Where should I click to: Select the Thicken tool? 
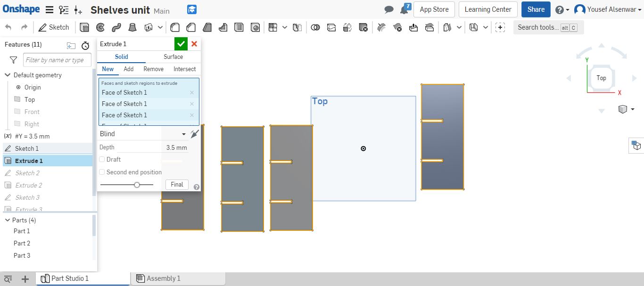(149, 27)
